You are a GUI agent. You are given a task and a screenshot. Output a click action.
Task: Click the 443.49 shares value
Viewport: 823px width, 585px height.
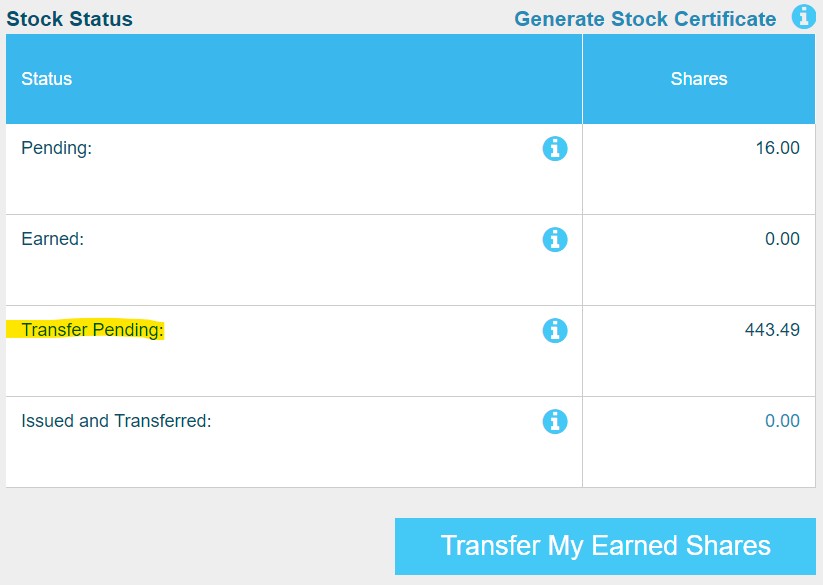click(x=772, y=330)
